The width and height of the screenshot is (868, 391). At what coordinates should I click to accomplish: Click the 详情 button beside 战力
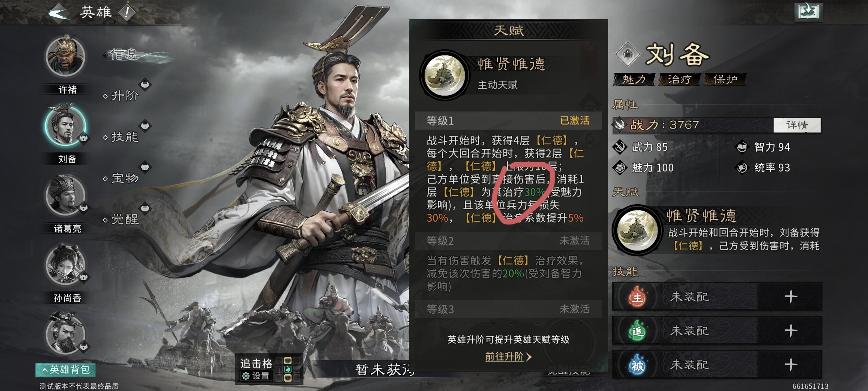tap(797, 125)
